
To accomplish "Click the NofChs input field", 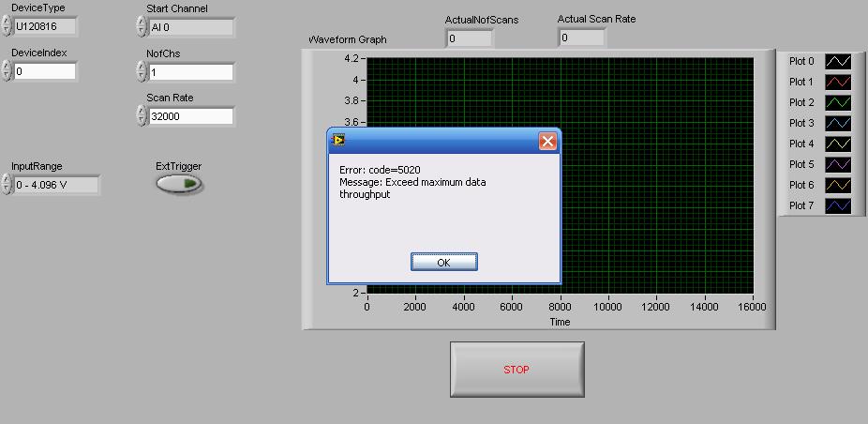I will 191,72.
